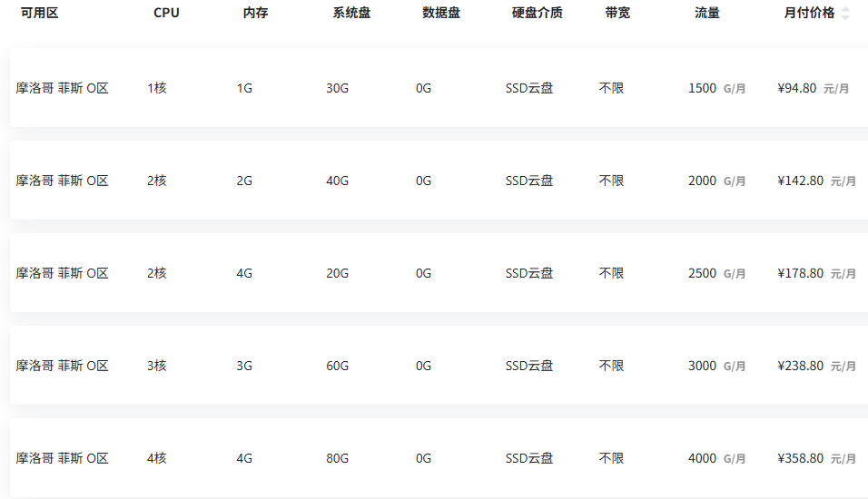
Task: Click the 带宽 column header
Action: [618, 13]
